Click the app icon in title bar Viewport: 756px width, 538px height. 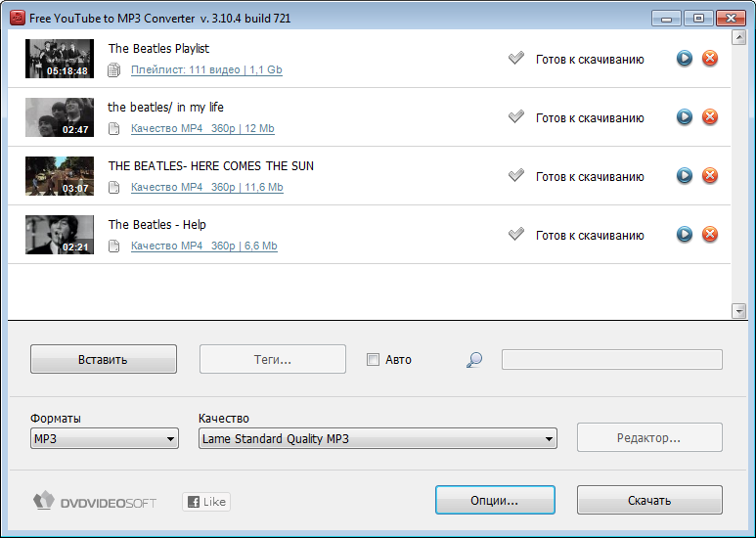click(18, 18)
